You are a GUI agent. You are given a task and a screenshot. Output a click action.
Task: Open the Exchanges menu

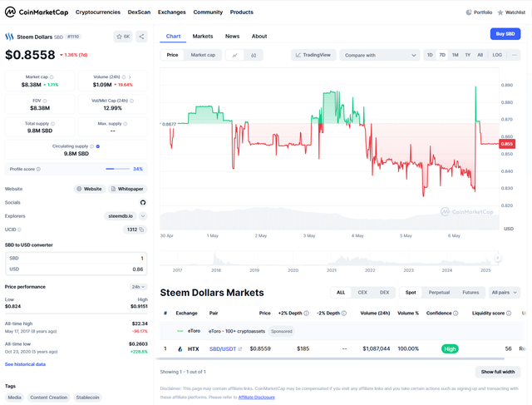coord(172,12)
